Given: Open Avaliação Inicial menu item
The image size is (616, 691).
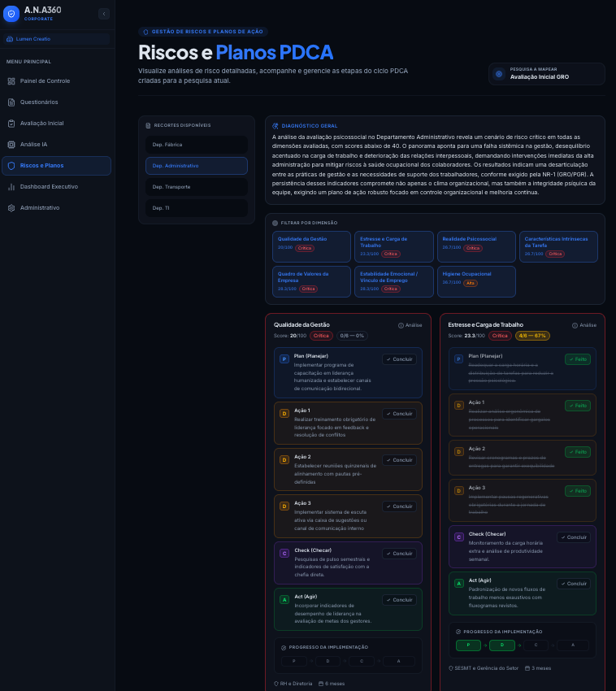Looking at the screenshot, I should 56,124.
